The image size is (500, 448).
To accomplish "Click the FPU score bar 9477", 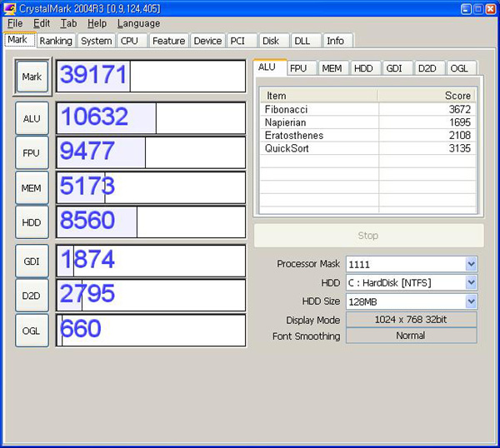I will [x=151, y=152].
